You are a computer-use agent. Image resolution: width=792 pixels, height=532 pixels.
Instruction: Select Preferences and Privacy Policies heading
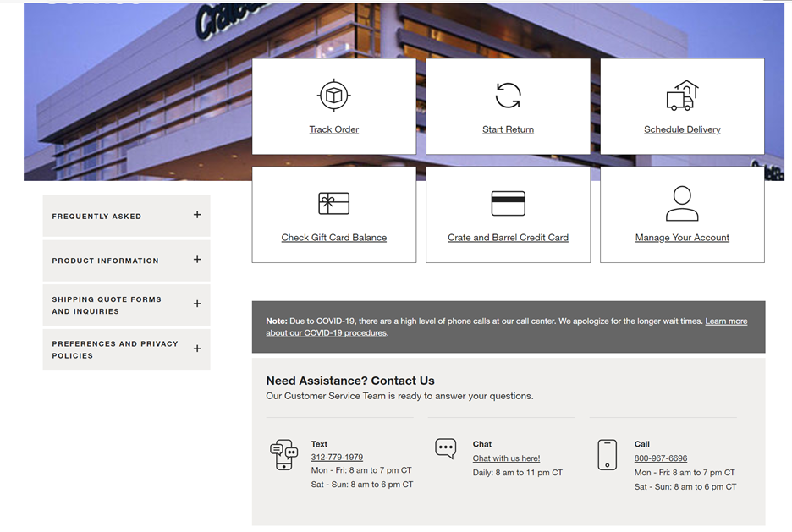[115, 350]
